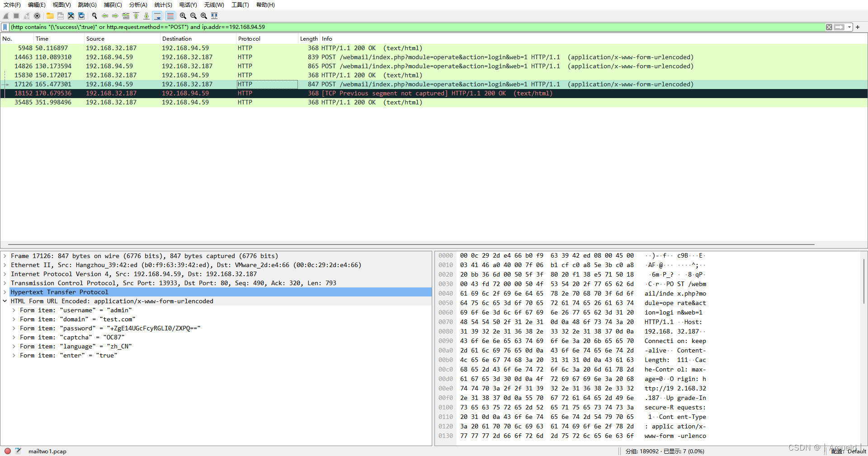Expand the Frame 17126 details row

click(x=5, y=256)
